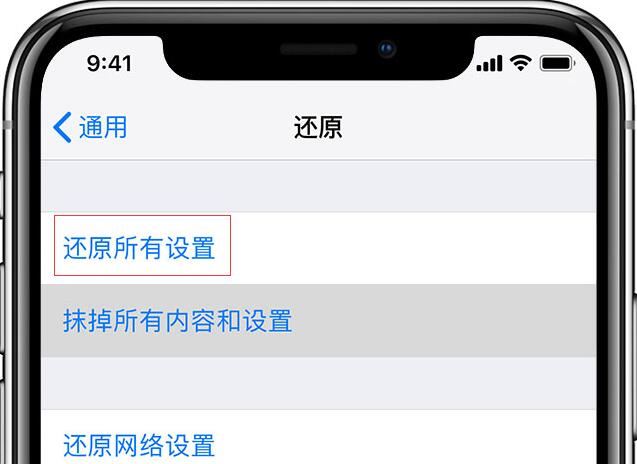Click the earpiece speaker slot in notch
The image size is (637, 464).
[318, 50]
